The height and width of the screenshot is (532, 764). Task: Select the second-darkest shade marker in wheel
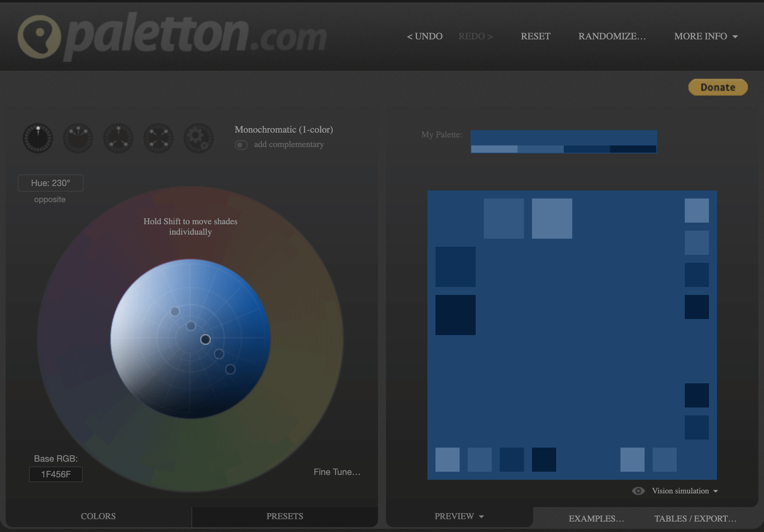(219, 354)
